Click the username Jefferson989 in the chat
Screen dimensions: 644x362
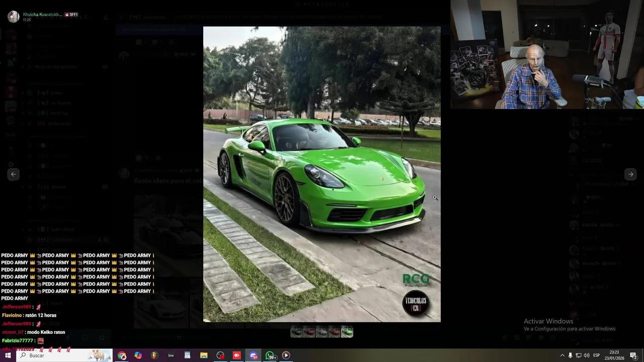click(16, 307)
